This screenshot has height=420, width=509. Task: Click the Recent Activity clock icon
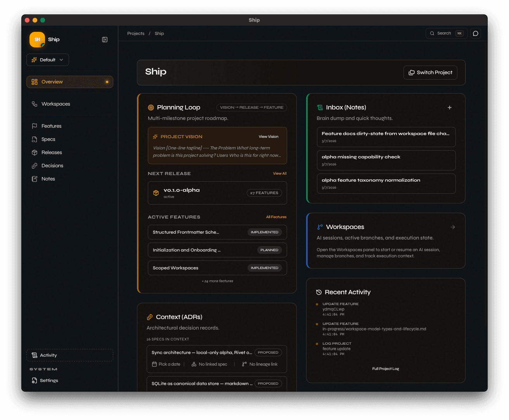319,292
